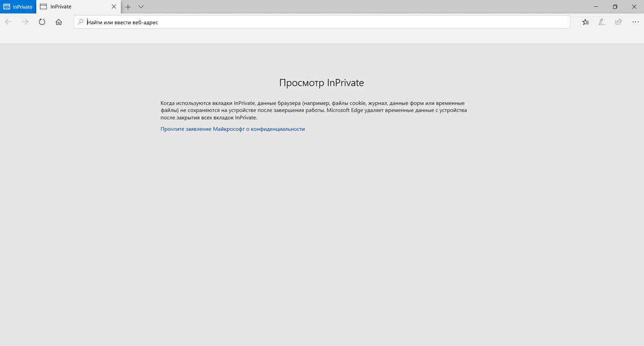Click the search magnifier in address bar
This screenshot has width=644, height=346.
click(81, 22)
